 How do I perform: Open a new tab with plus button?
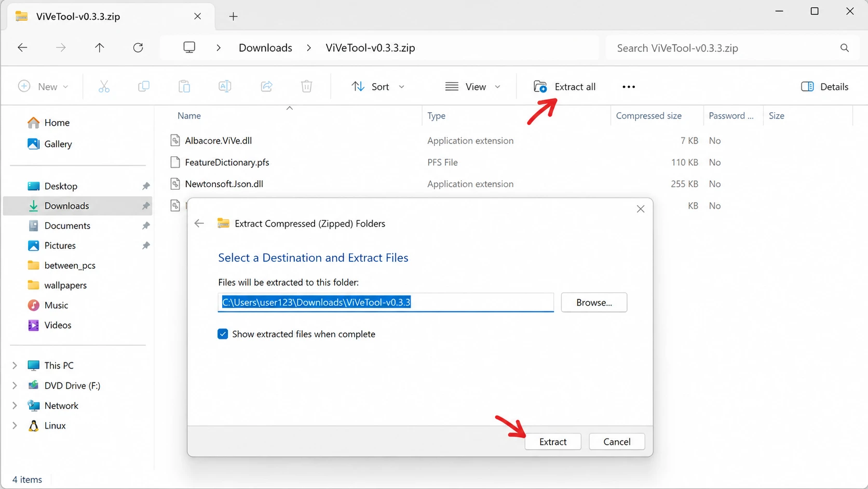(x=234, y=17)
